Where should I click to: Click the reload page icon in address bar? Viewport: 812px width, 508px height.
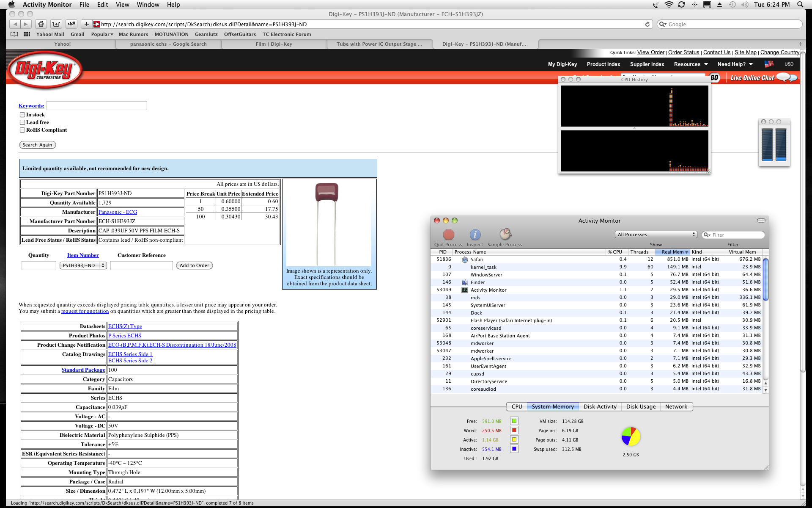(x=647, y=24)
